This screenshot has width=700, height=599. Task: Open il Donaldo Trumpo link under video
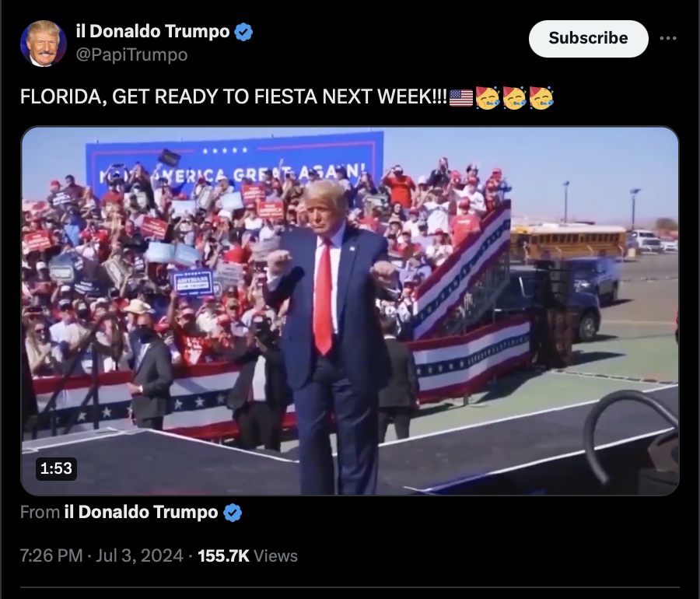coord(141,512)
